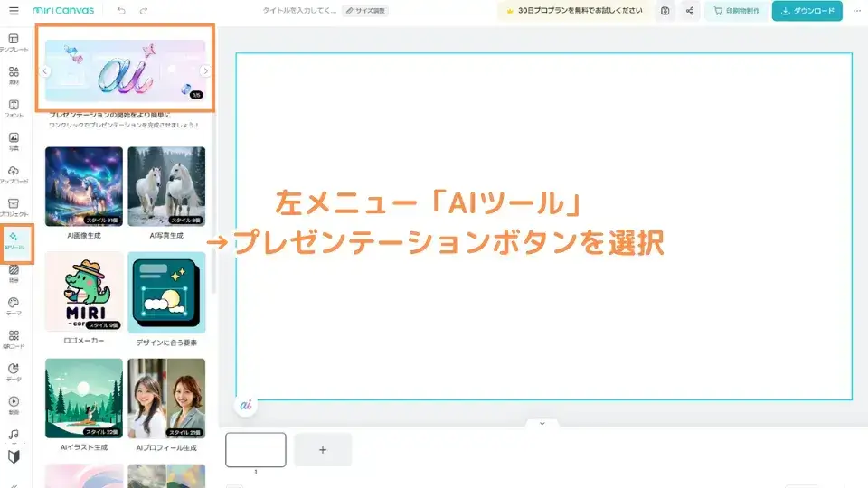Undo the last action

121,11
